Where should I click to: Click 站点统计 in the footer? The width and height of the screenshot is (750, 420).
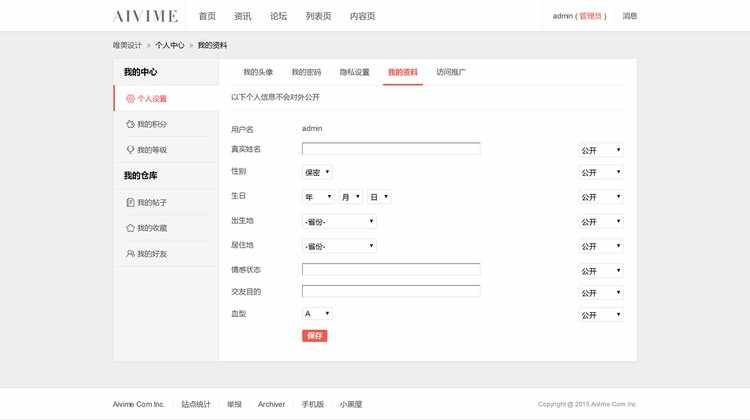[x=196, y=404]
